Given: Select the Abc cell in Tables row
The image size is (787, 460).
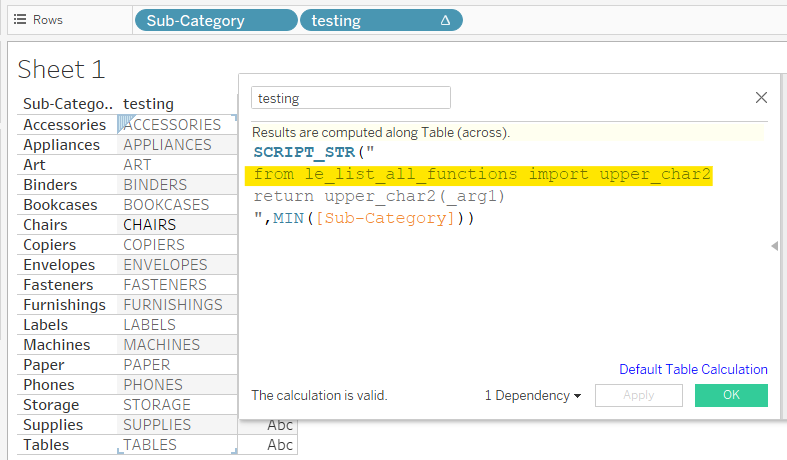Looking at the screenshot, I should pos(280,445).
